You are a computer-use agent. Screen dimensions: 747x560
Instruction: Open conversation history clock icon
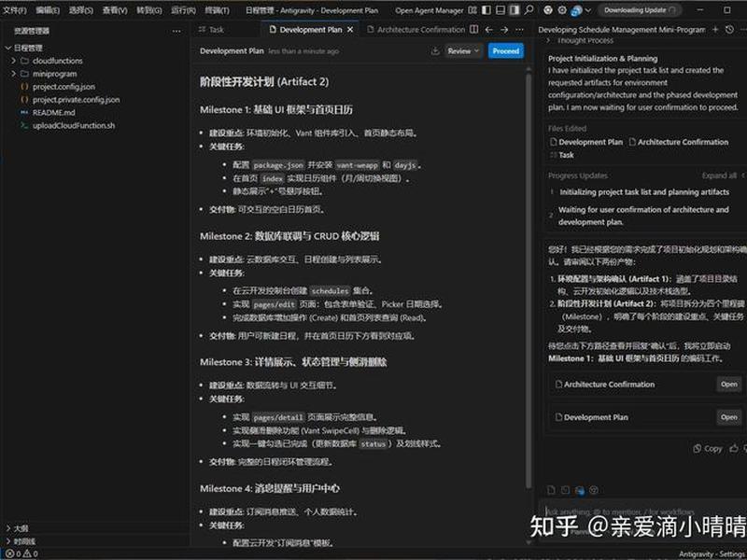click(729, 30)
